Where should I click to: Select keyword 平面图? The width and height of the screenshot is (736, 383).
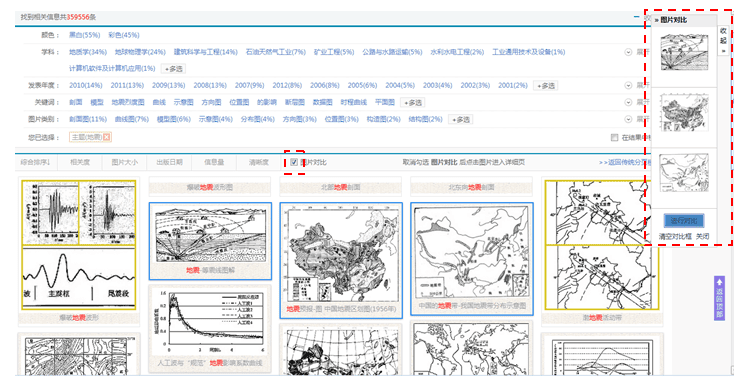385,102
